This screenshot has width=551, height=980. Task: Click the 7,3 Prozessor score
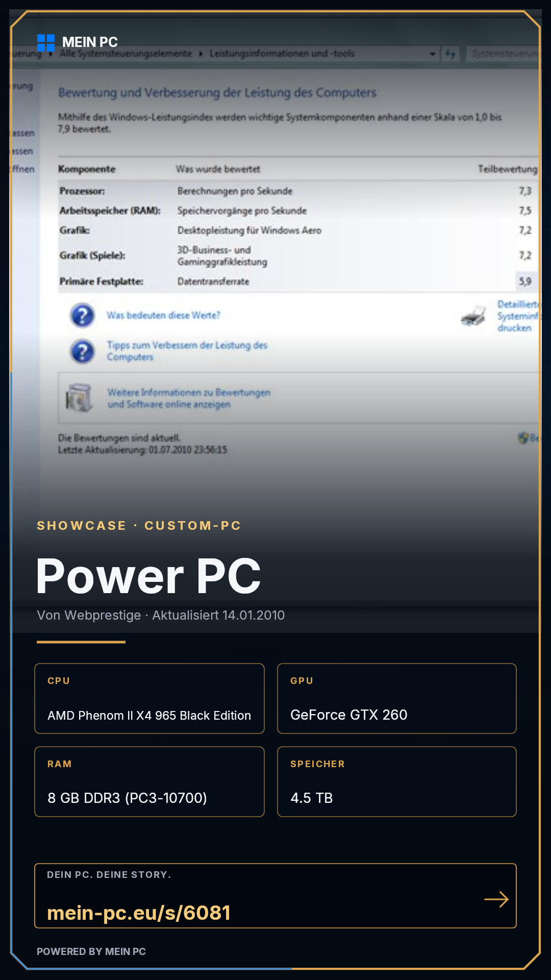(525, 191)
